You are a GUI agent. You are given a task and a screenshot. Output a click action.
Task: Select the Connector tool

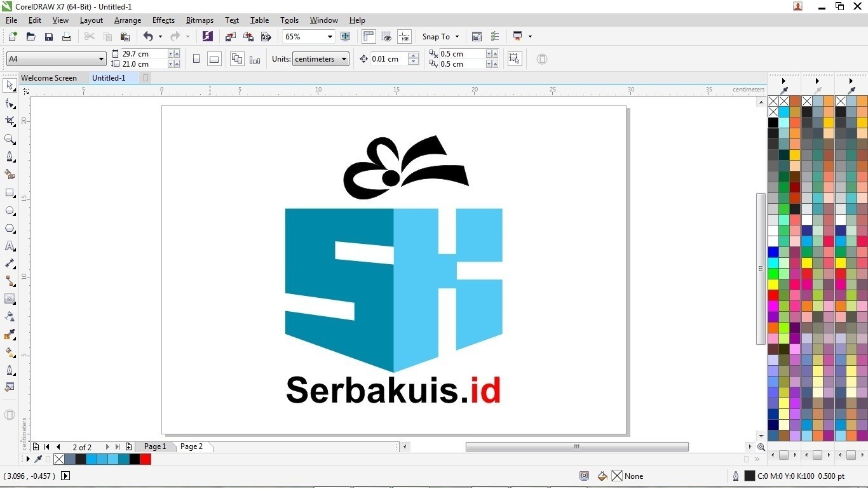(10, 281)
